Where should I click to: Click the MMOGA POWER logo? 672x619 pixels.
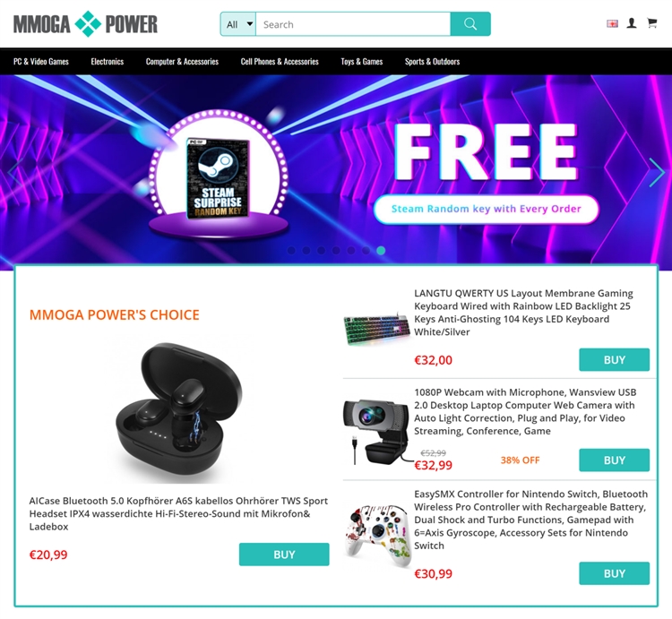coord(86,24)
